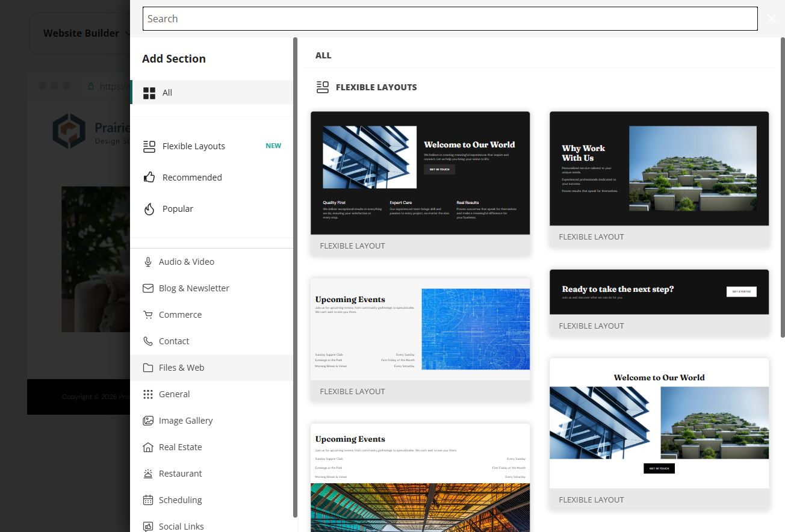The image size is (785, 532).
Task: Click the Scheduling calendar icon
Action: [x=148, y=500]
